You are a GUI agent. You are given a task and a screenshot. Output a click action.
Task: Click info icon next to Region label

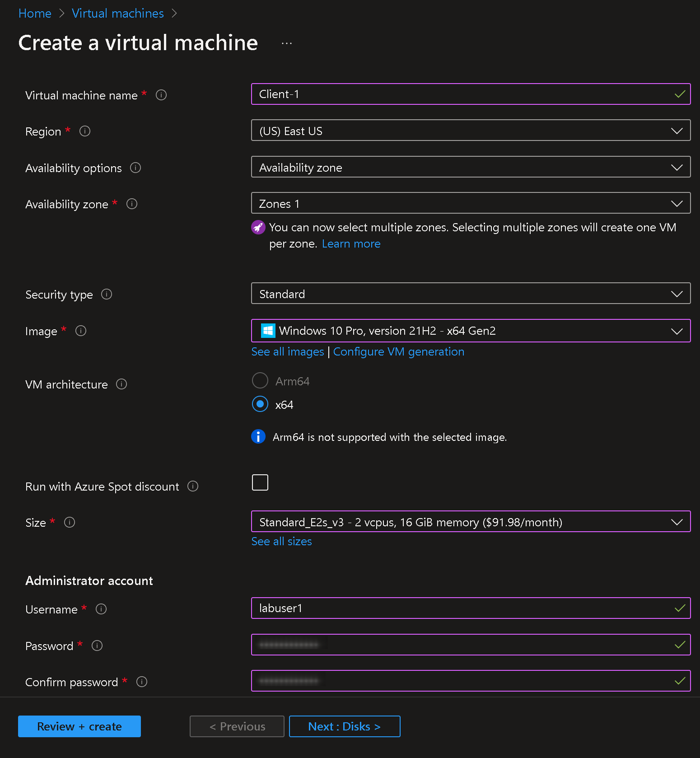coord(85,131)
